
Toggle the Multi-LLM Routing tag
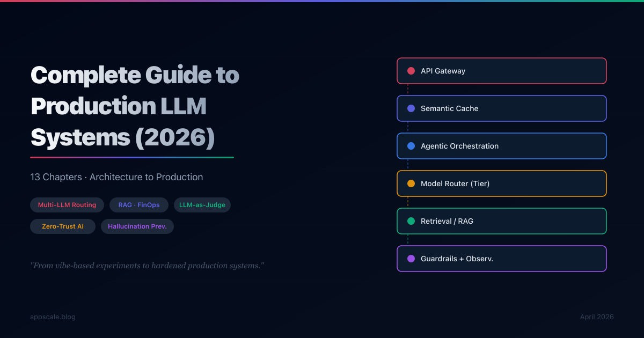point(67,204)
